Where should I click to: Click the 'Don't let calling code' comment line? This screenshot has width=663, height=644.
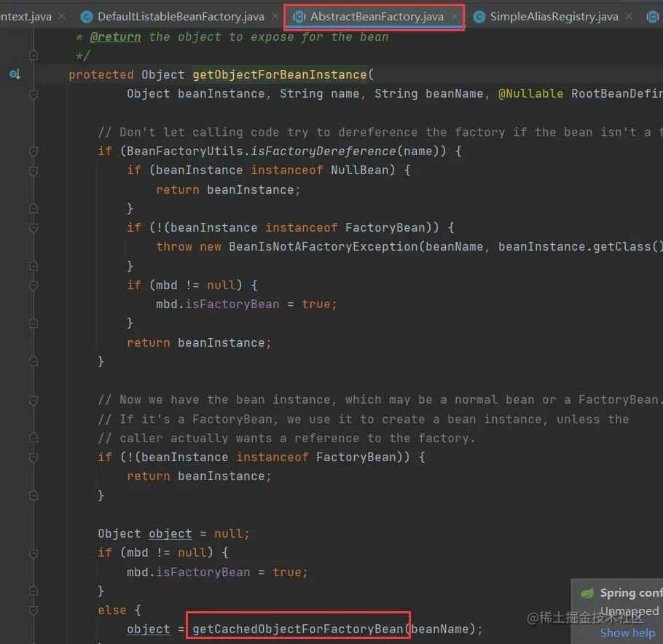tap(380, 133)
